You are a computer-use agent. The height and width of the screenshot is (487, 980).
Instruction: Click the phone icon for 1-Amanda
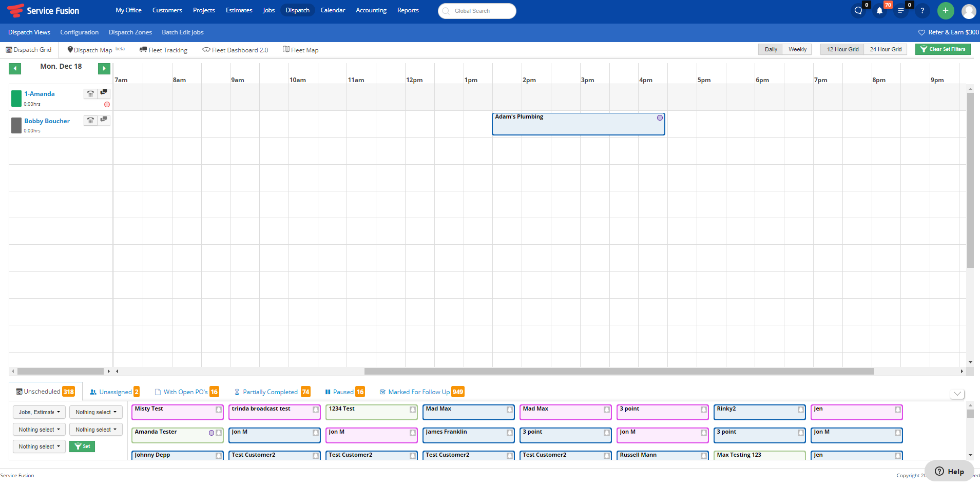[90, 93]
